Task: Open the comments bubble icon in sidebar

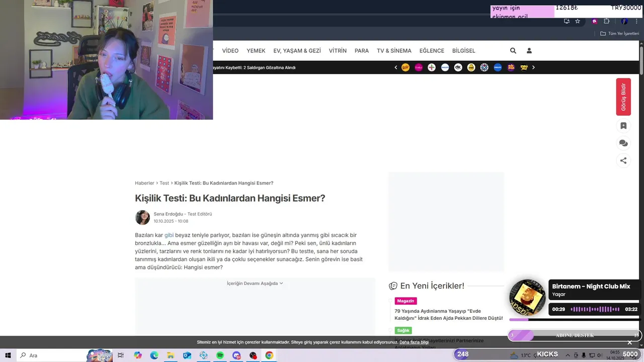Action: [623, 143]
